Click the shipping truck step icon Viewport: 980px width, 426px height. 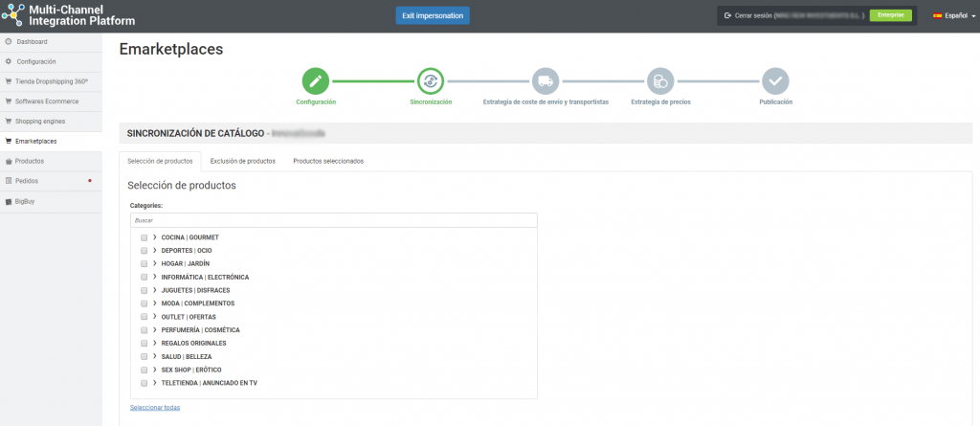point(546,81)
